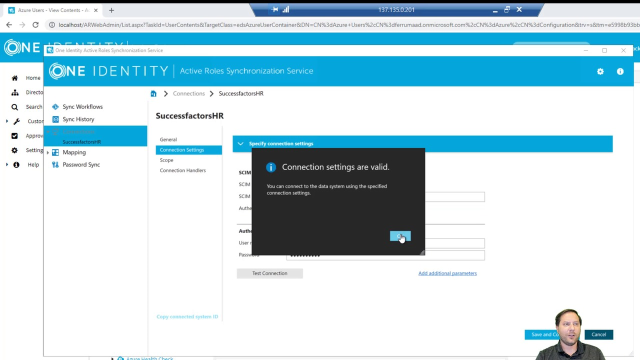Image resolution: width=640 pixels, height=360 pixels.
Task: Click the site info icon in address bar
Action: coord(52,25)
